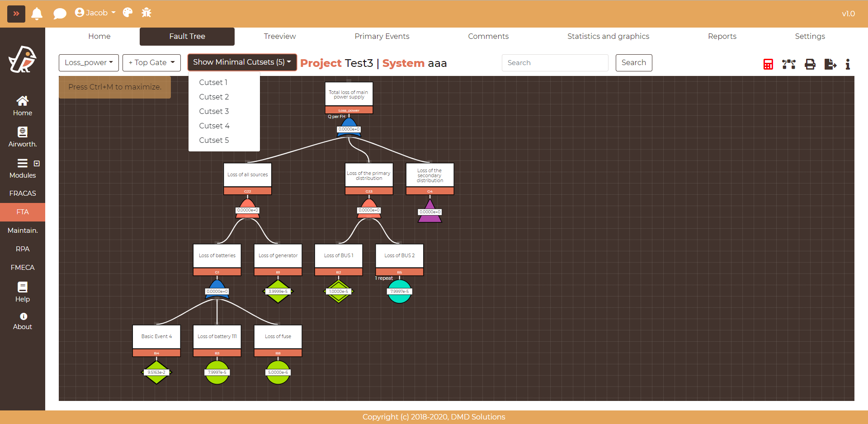The width and height of the screenshot is (868, 424).
Task: Click the printer icon
Action: 810,64
